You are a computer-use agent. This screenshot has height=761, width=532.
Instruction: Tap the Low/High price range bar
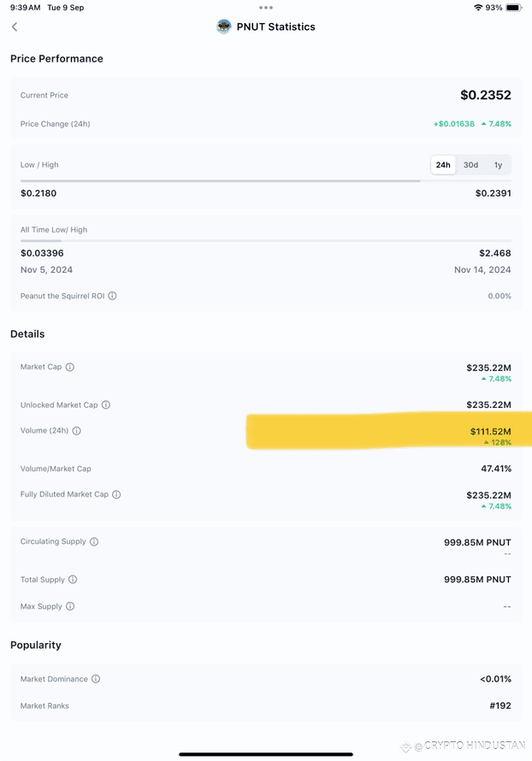point(265,181)
